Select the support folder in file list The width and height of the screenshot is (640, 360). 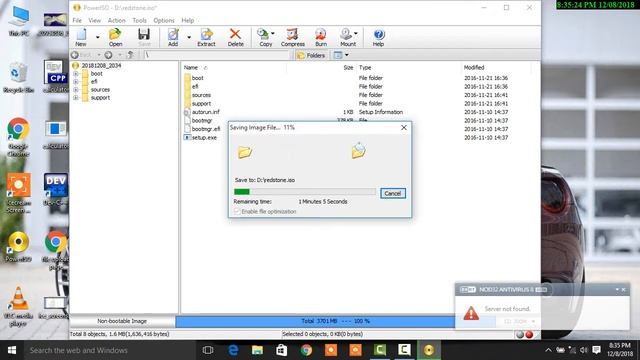tap(201, 103)
